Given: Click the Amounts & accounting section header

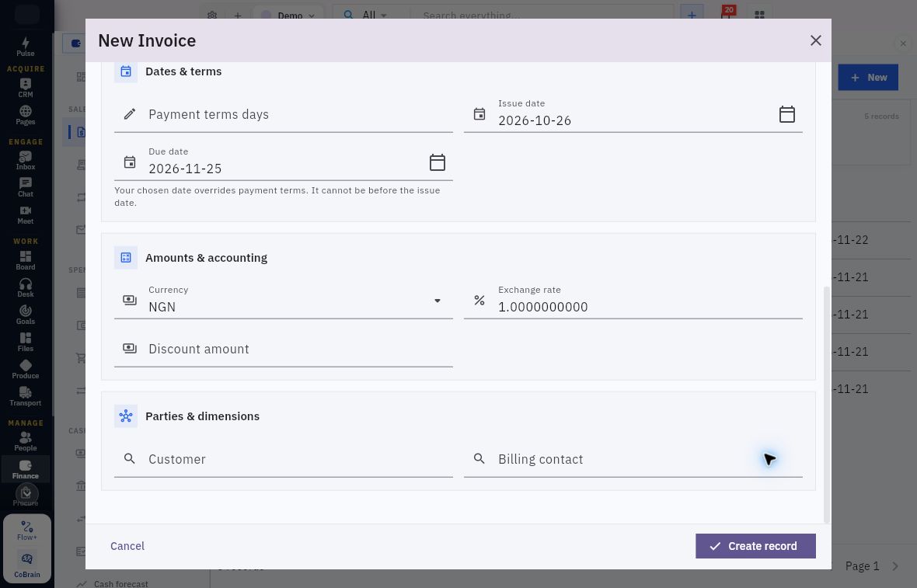Looking at the screenshot, I should (206, 258).
